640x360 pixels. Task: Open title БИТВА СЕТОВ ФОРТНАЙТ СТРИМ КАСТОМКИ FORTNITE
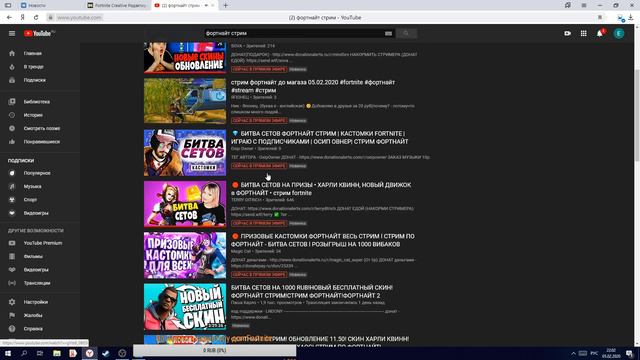pos(320,138)
